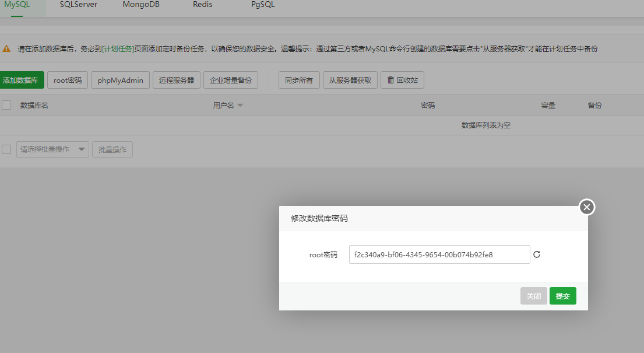Click the 批量操作 button
The width and height of the screenshot is (644, 353).
[112, 149]
